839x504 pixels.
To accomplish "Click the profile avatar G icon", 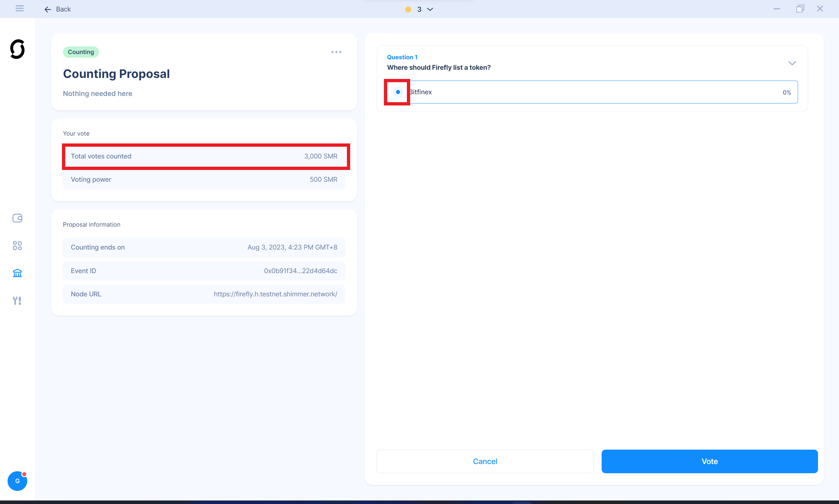I will (x=17, y=481).
